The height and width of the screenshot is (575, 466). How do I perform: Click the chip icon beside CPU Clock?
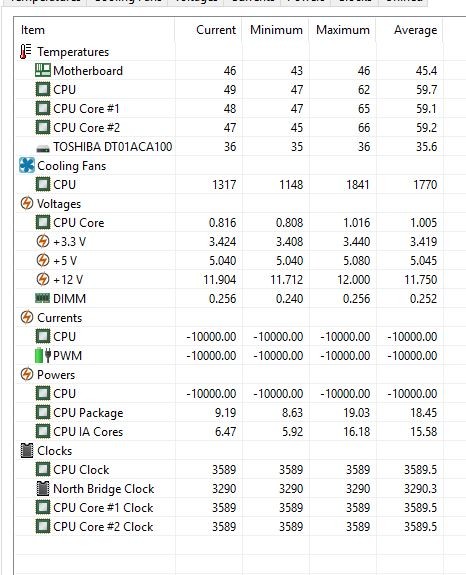(x=43, y=469)
